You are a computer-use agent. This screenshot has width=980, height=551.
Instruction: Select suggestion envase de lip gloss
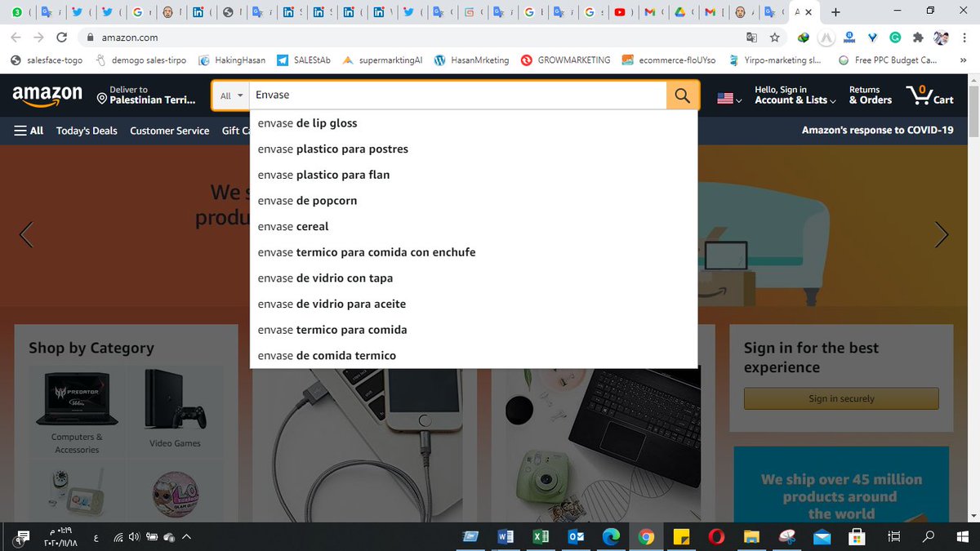click(474, 123)
